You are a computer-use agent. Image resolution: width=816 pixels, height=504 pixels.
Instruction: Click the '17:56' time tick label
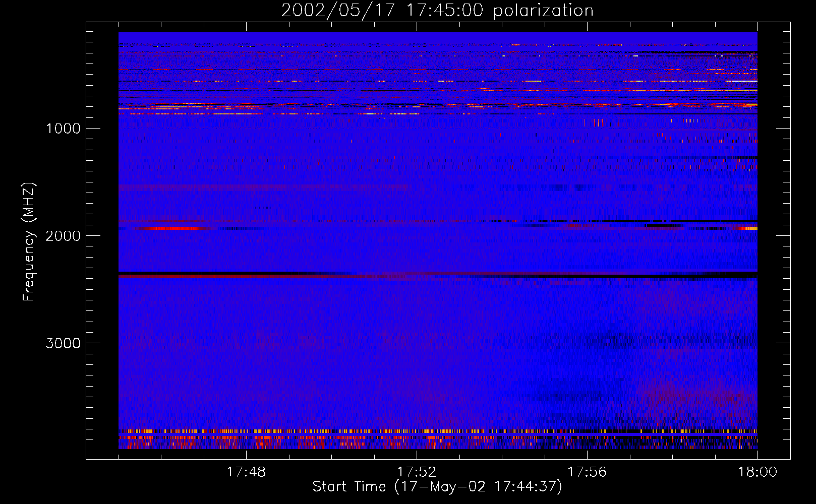pyautogui.click(x=587, y=472)
